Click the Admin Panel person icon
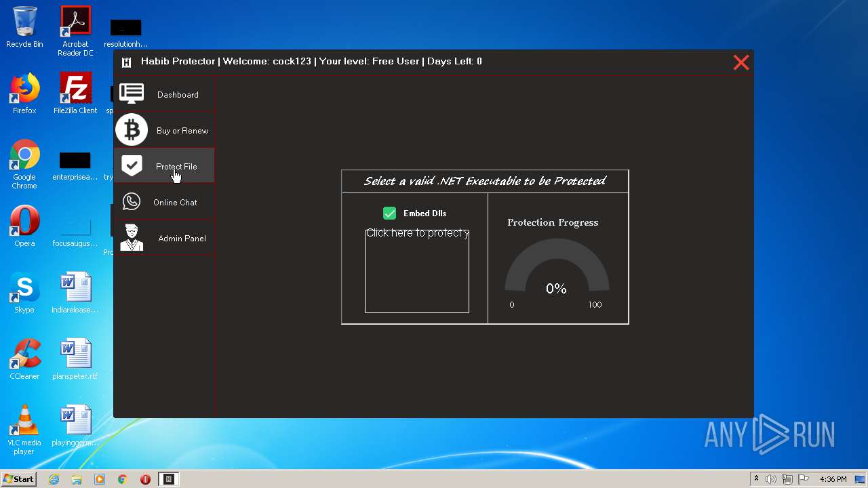 (132, 237)
